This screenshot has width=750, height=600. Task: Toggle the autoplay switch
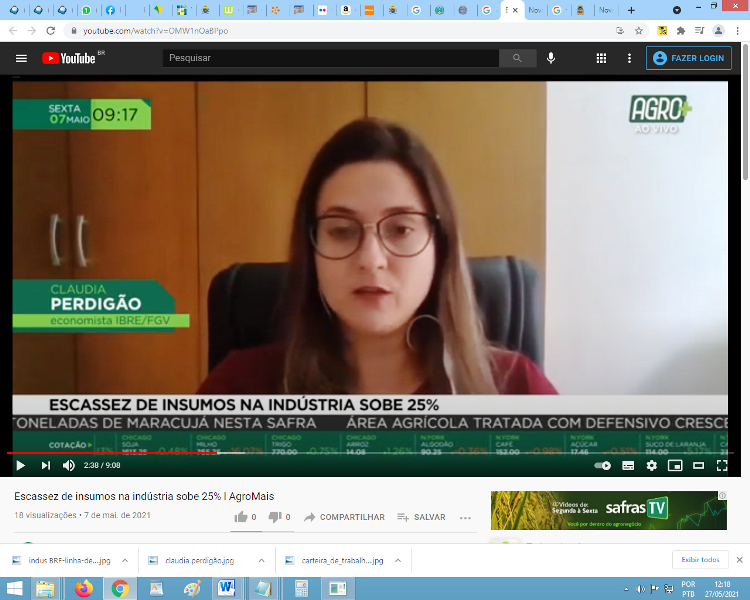pyautogui.click(x=602, y=465)
